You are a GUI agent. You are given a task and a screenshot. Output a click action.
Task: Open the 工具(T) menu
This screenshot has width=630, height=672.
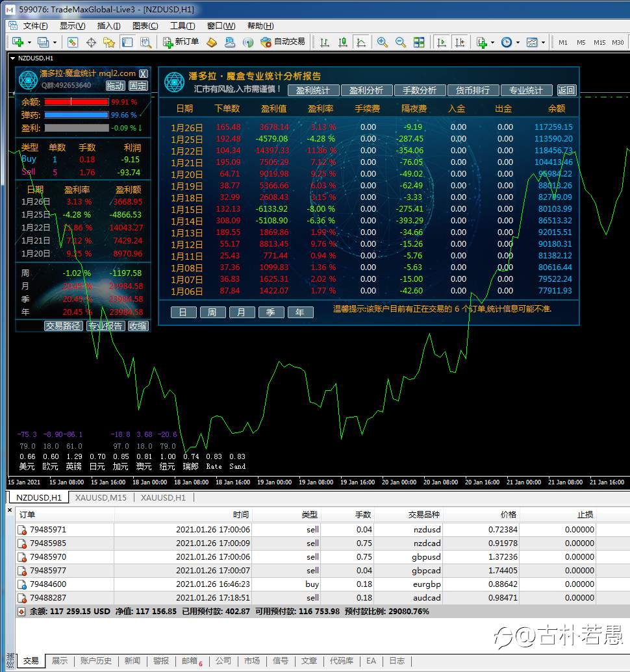[x=183, y=26]
